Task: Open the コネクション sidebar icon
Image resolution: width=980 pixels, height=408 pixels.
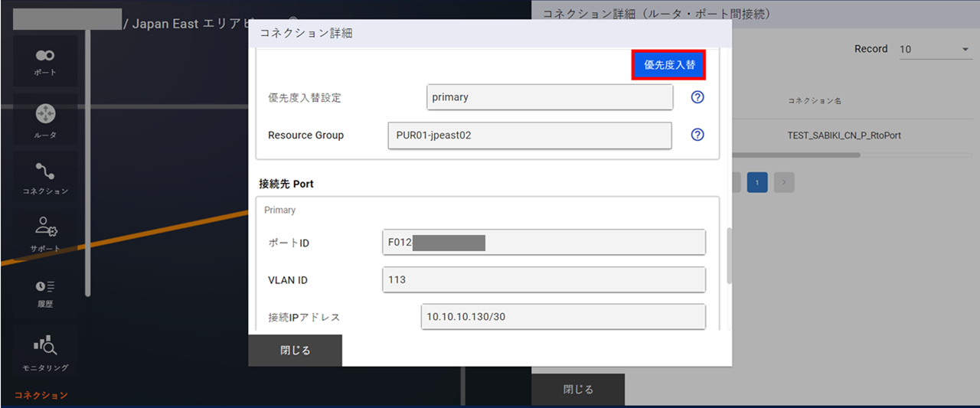Action: (x=45, y=178)
